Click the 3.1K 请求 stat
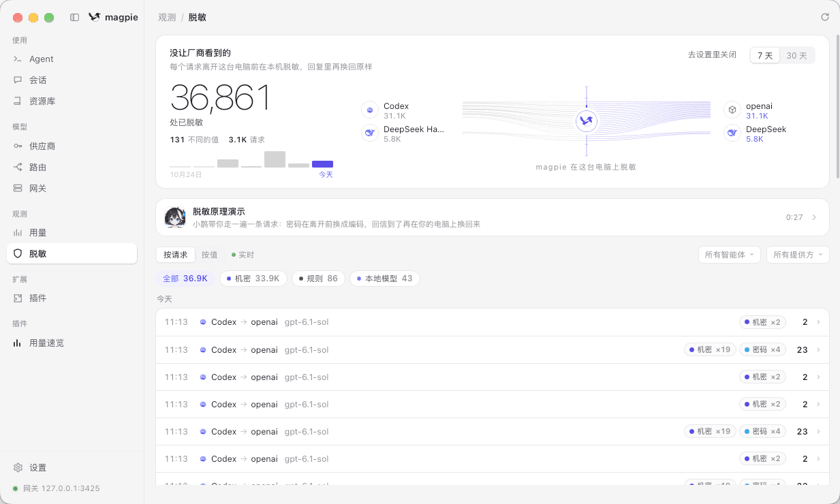The height and width of the screenshot is (504, 840). 247,140
